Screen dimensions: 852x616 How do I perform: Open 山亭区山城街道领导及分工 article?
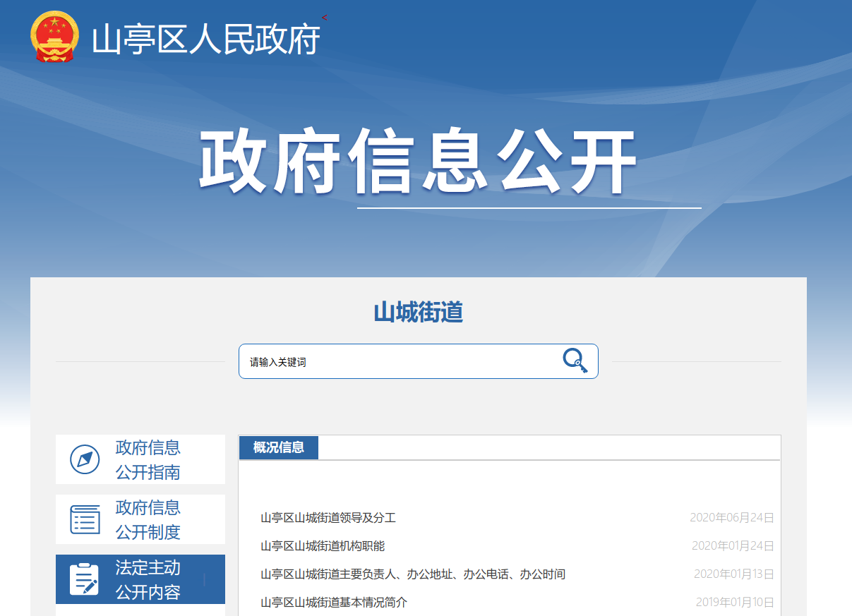tap(328, 518)
